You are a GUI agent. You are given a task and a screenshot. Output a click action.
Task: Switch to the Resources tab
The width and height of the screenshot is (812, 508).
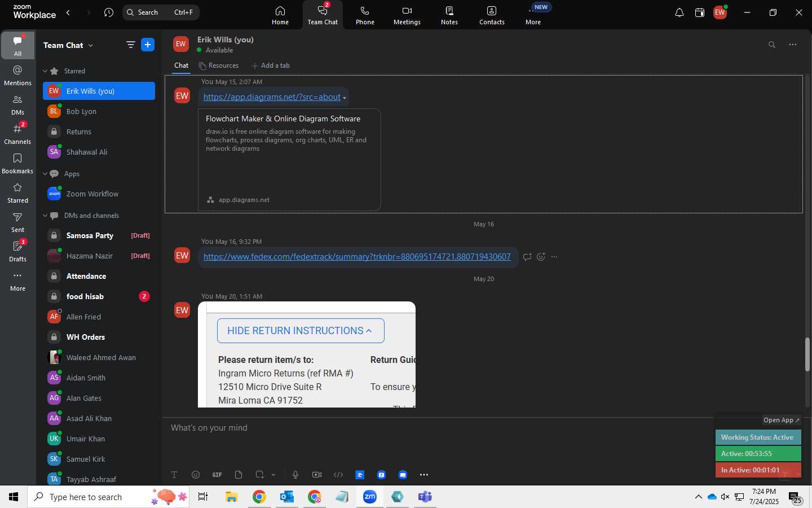pyautogui.click(x=219, y=65)
